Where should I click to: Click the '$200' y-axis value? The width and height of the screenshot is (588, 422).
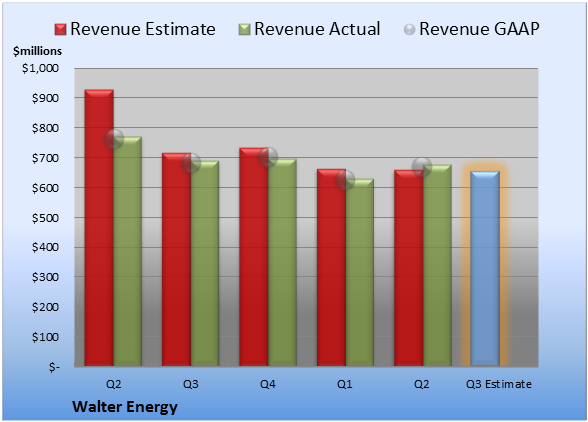click(45, 307)
